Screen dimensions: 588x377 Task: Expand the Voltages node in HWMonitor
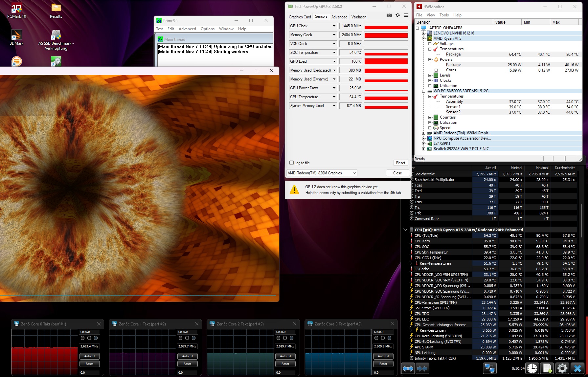430,44
